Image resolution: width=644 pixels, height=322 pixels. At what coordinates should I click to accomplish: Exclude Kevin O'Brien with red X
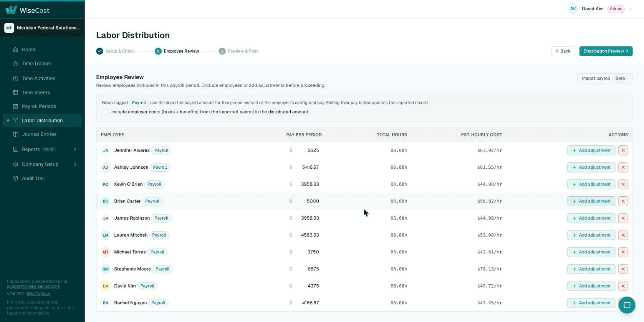(x=623, y=184)
